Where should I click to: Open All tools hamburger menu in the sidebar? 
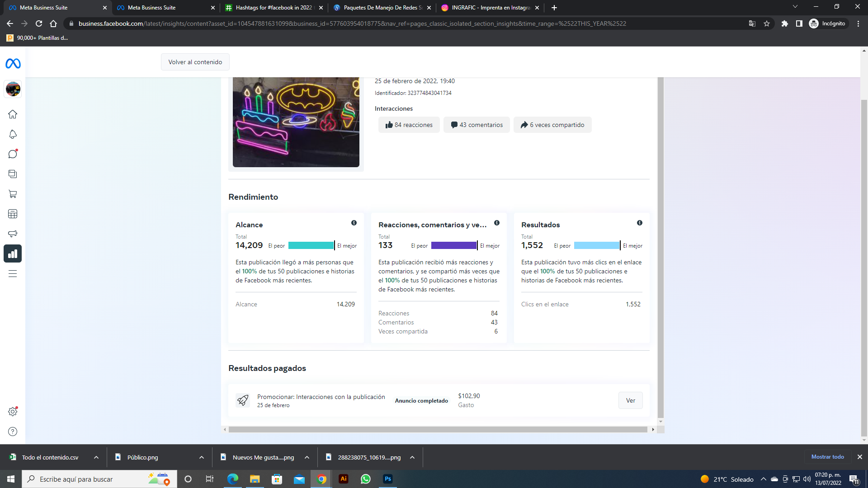[x=13, y=273]
